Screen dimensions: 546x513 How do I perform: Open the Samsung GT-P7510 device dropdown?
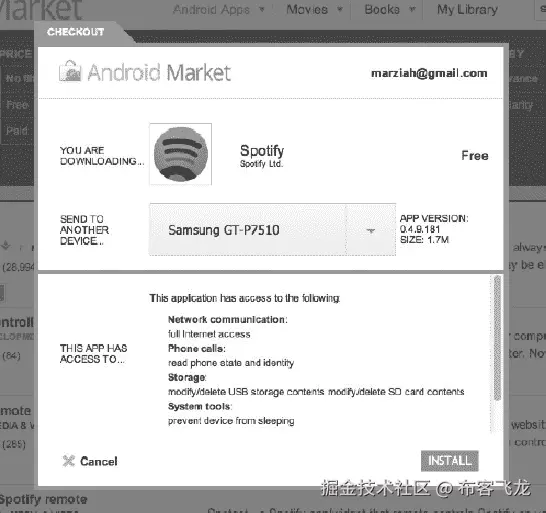coord(272,230)
